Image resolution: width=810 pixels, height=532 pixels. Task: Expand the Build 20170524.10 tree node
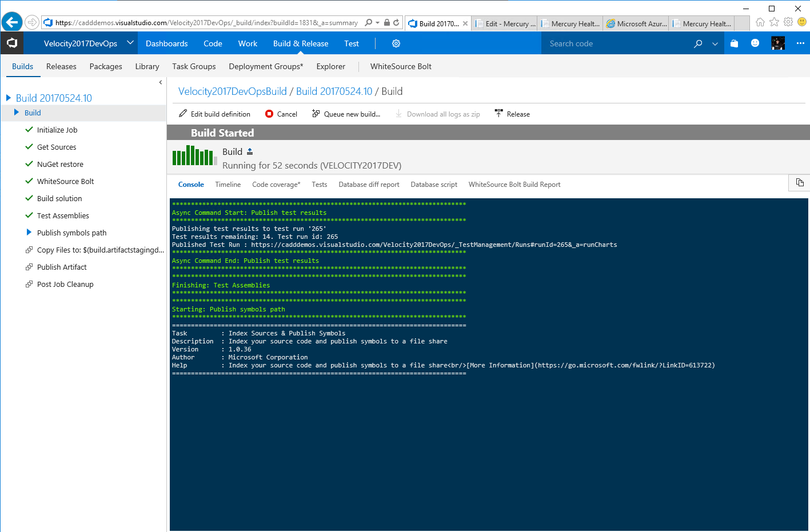click(9, 98)
